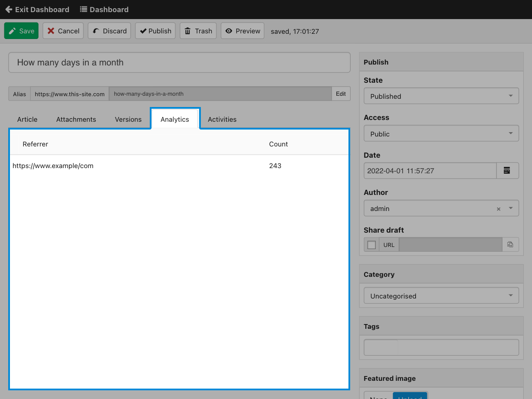Click the alias slug field

point(220,94)
